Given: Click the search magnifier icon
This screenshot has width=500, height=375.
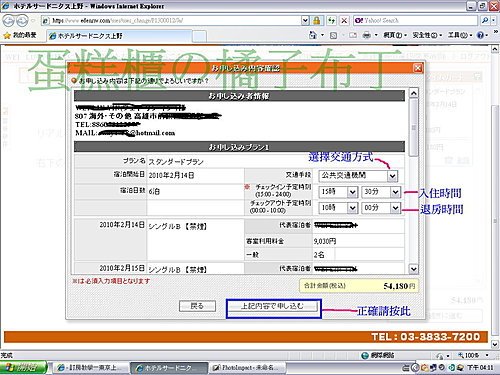Looking at the screenshot, I should click(485, 21).
